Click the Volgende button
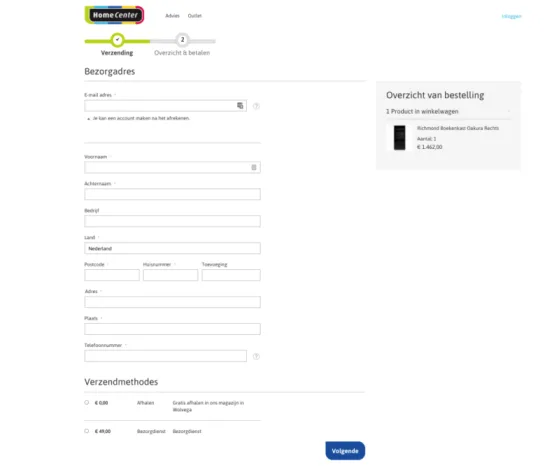This screenshot has height=470, width=559. coord(345,451)
